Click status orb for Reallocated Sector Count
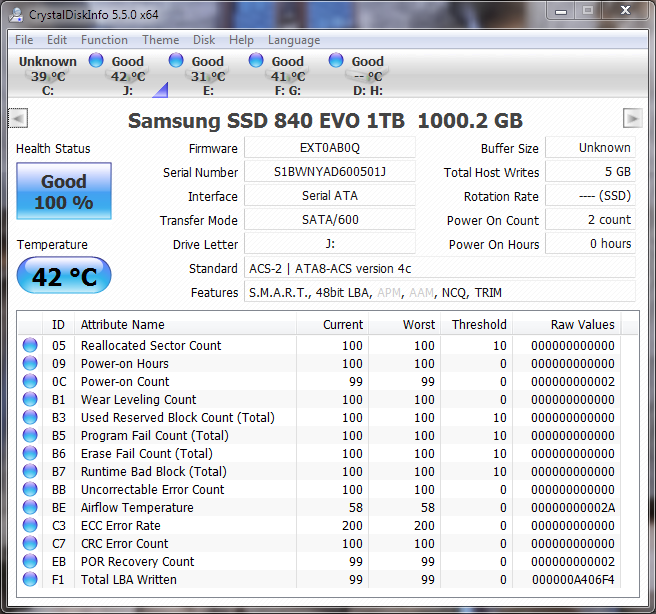This screenshot has width=656, height=614. click(x=30, y=346)
